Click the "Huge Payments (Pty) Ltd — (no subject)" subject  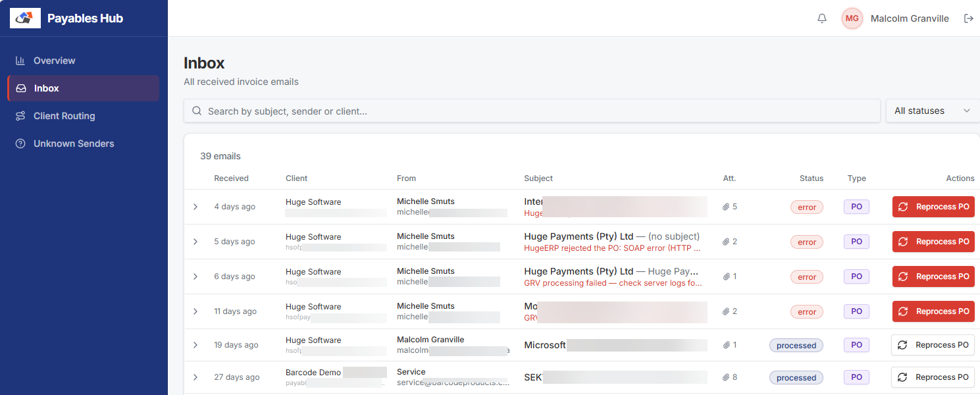pyautogui.click(x=612, y=236)
